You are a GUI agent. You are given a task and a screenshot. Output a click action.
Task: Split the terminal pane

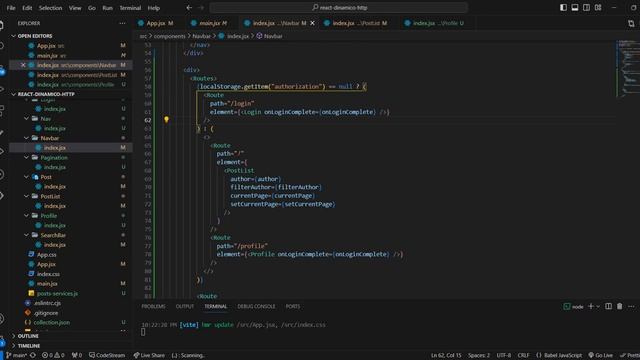(x=608, y=307)
